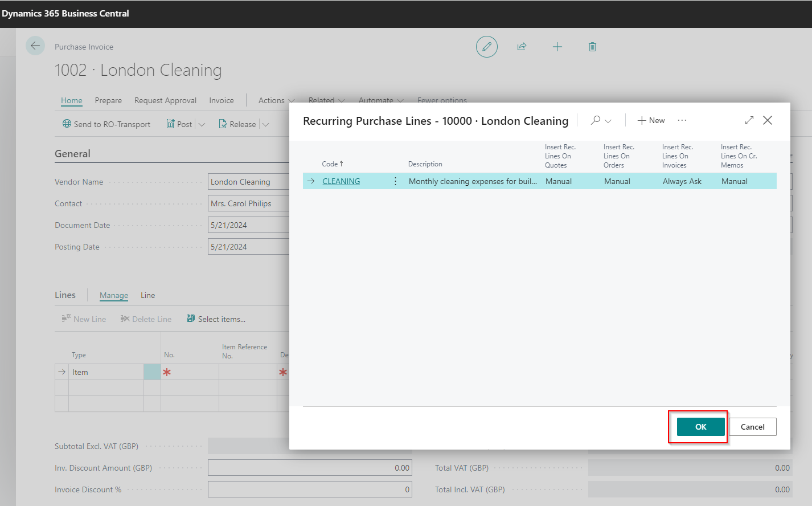Click the Vendor Name field
The image size is (812, 506).
(x=249, y=182)
